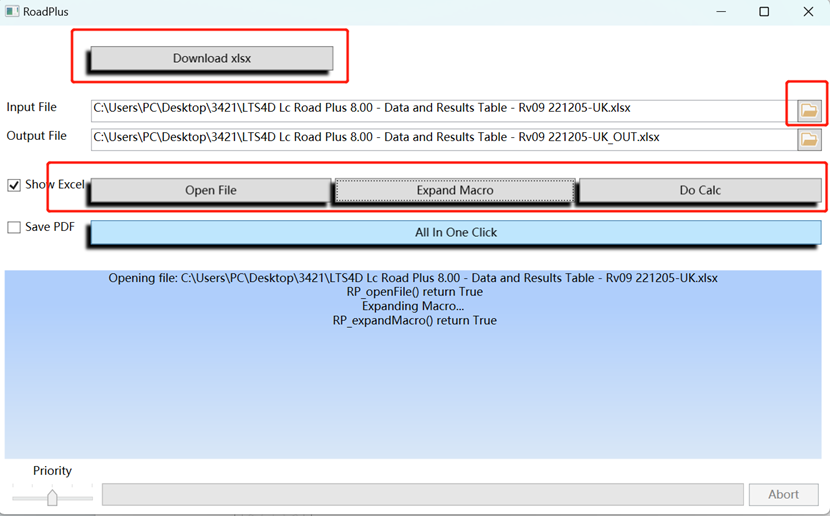Run the Expand Macro button
The width and height of the screenshot is (830, 516).
point(455,190)
